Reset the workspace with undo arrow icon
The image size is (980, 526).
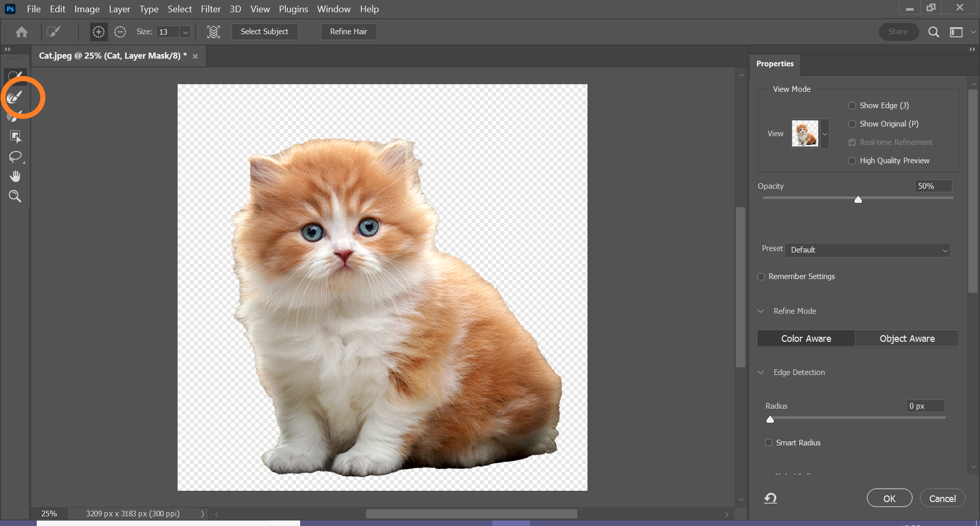(770, 498)
